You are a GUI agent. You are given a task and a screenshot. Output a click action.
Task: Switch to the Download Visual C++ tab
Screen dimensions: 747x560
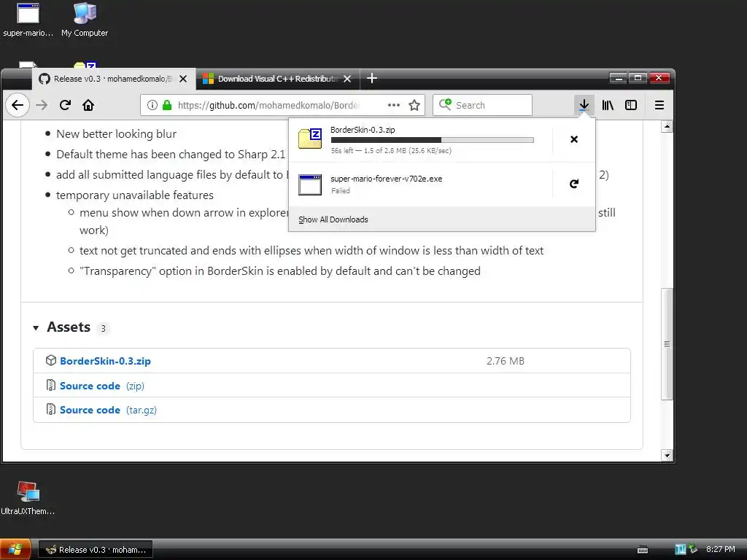(278, 79)
